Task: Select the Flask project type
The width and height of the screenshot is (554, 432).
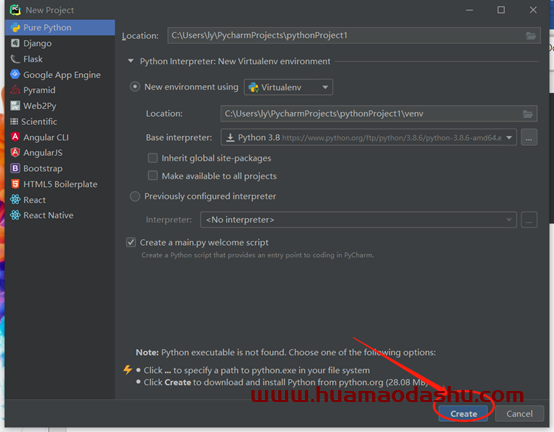Action: (x=60, y=59)
